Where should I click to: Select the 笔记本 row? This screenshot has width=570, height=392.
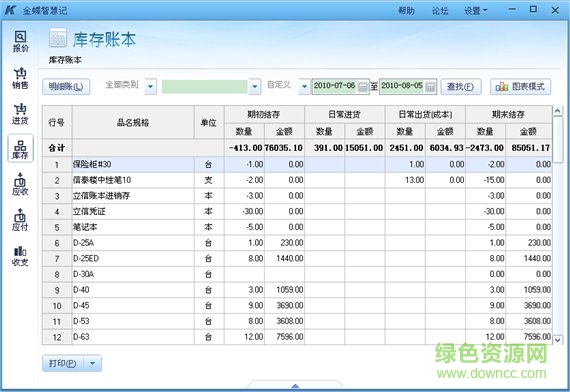click(297, 227)
